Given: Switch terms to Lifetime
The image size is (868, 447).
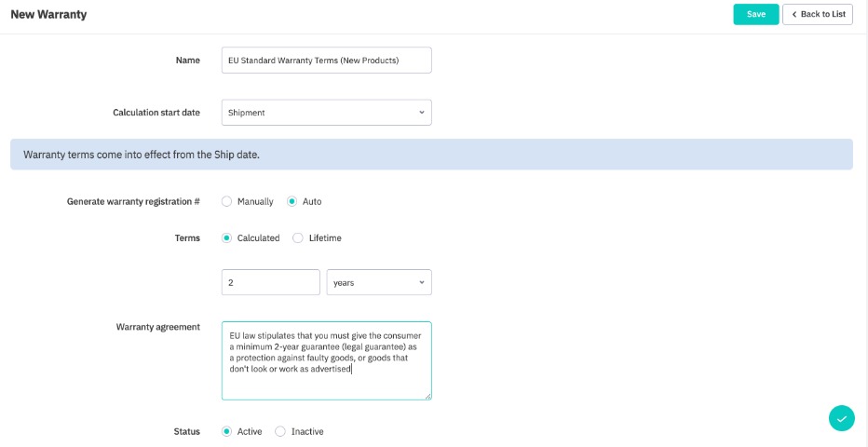Looking at the screenshot, I should point(298,238).
